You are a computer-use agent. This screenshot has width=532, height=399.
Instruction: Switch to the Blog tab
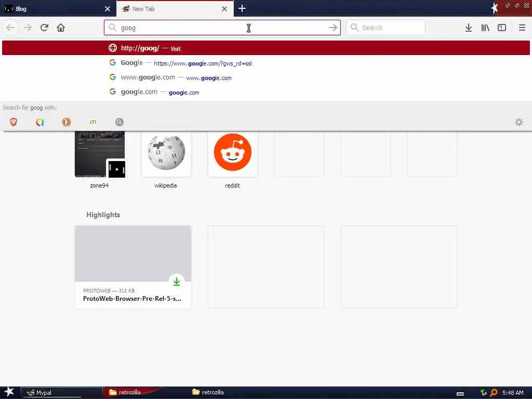[58, 9]
